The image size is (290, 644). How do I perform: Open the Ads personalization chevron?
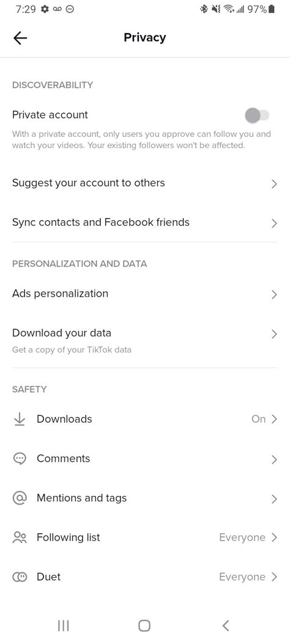click(274, 294)
